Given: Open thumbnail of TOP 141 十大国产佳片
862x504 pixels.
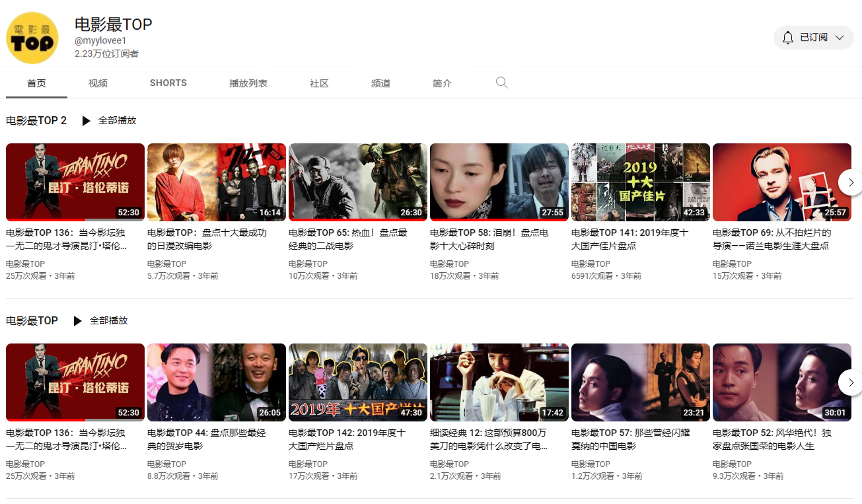Looking at the screenshot, I should (x=641, y=182).
